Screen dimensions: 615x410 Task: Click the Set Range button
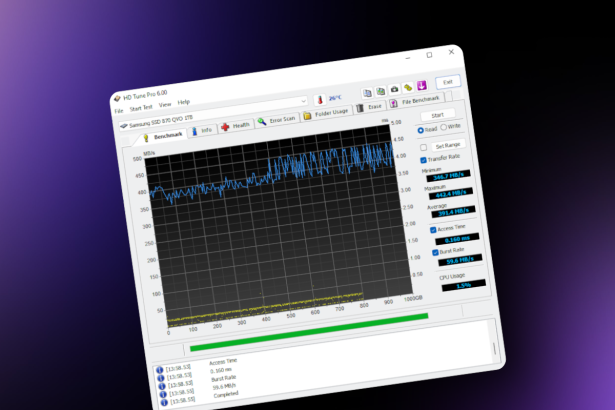[448, 145]
